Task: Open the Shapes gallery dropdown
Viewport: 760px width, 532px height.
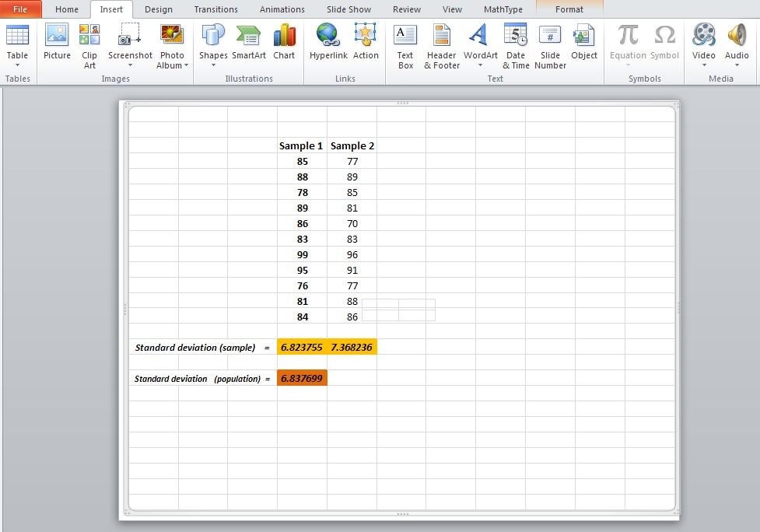Action: coord(213,65)
